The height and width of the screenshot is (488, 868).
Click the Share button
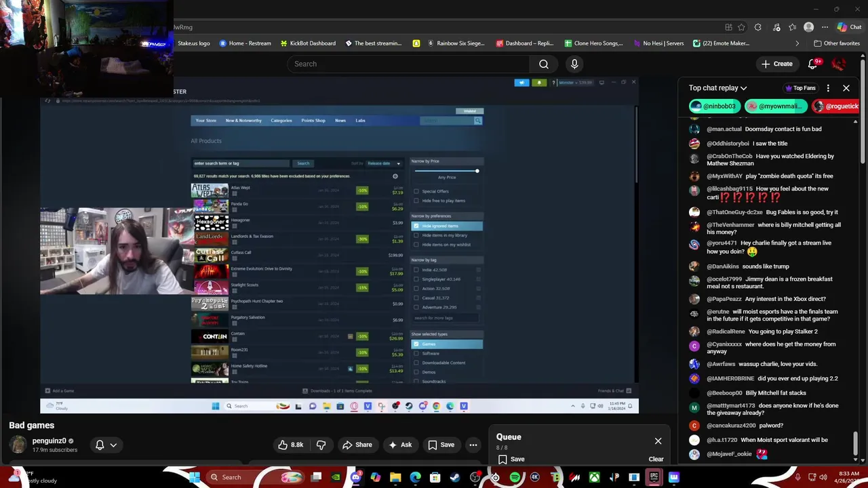pyautogui.click(x=357, y=445)
